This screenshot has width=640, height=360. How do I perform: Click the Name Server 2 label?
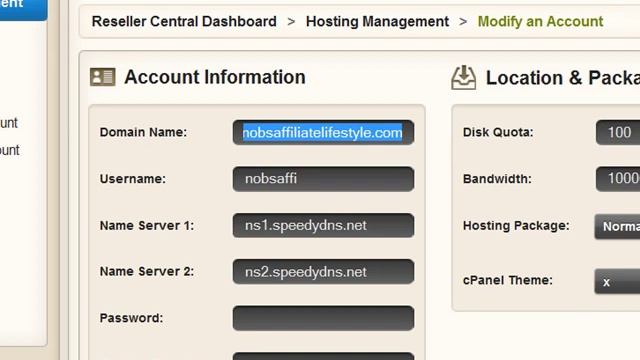coord(147,271)
